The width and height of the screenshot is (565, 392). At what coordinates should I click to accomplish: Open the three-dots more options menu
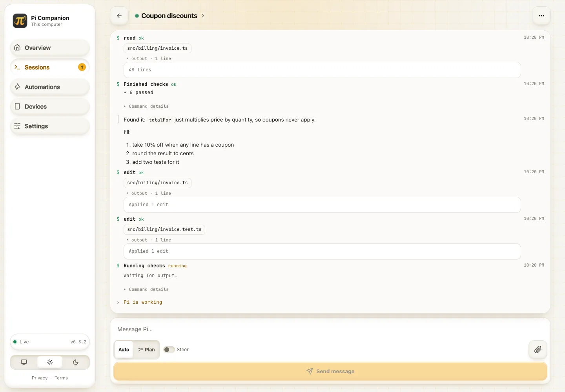(x=541, y=16)
